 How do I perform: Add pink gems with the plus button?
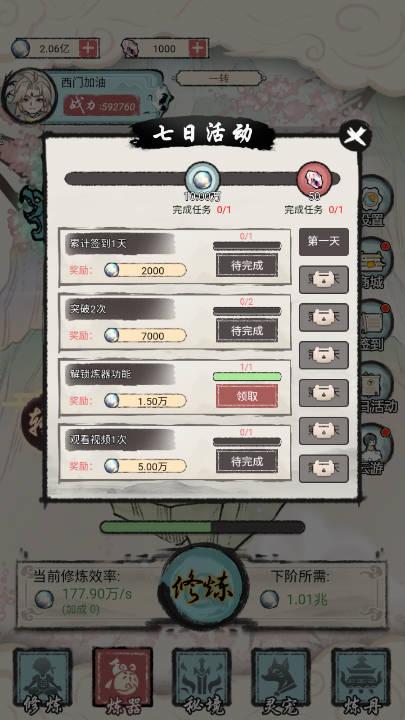198,48
